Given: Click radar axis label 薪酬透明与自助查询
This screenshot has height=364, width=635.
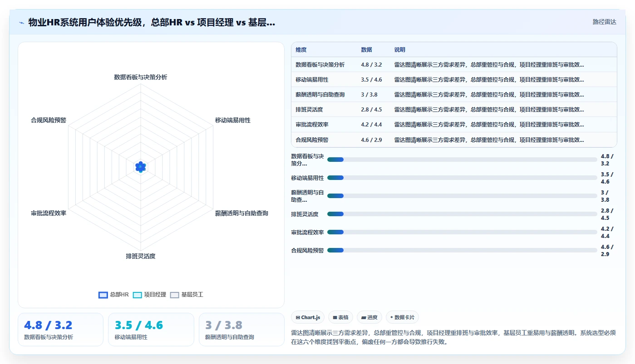Looking at the screenshot, I should [x=241, y=213].
